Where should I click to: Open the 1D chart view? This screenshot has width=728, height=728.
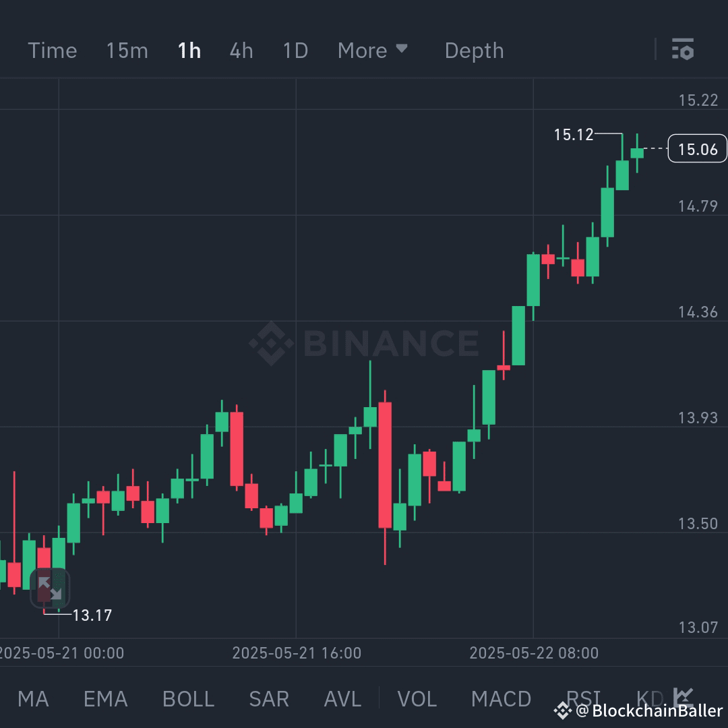point(295,50)
